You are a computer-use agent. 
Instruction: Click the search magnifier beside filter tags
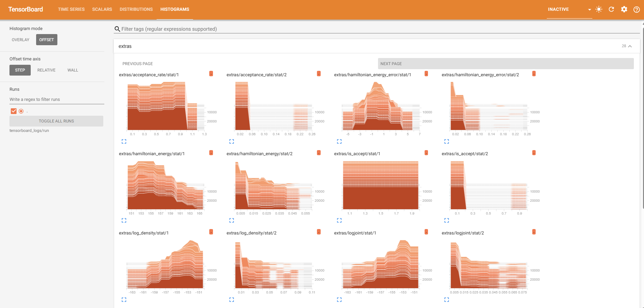(x=117, y=29)
